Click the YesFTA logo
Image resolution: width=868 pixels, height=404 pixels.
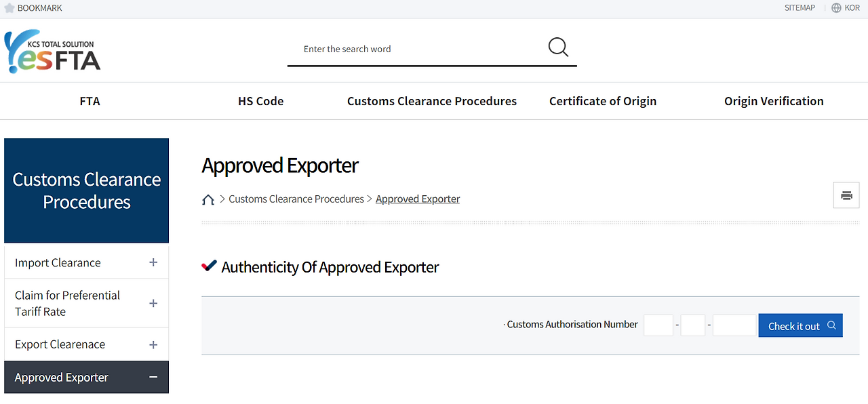point(53,52)
